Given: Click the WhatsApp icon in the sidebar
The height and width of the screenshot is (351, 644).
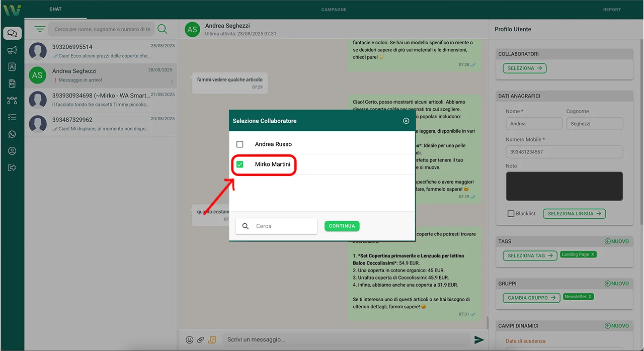Looking at the screenshot, I should 12,134.
